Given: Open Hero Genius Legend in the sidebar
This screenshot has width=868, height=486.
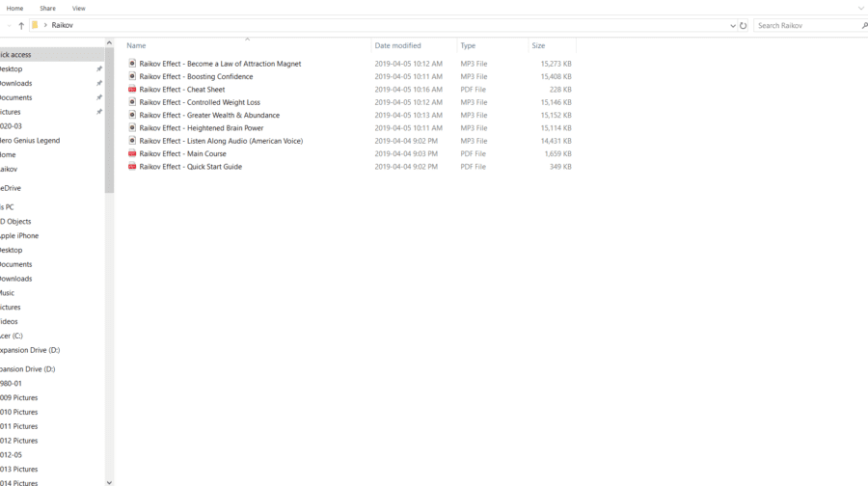Looking at the screenshot, I should [x=30, y=141].
